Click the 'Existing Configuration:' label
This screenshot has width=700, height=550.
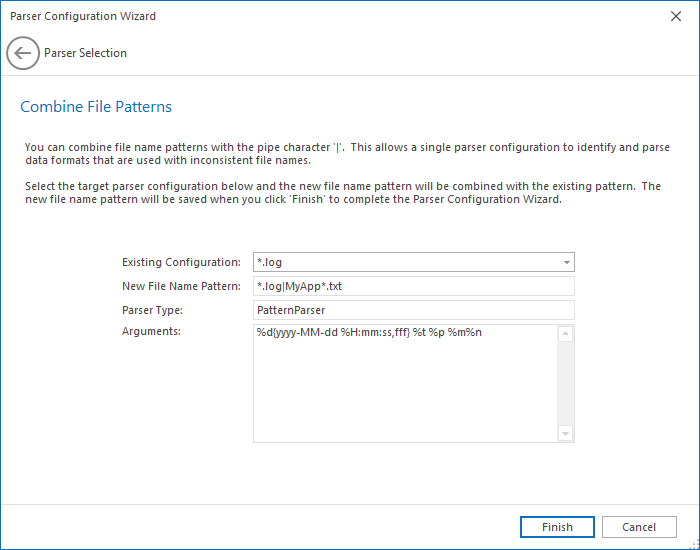coord(181,263)
